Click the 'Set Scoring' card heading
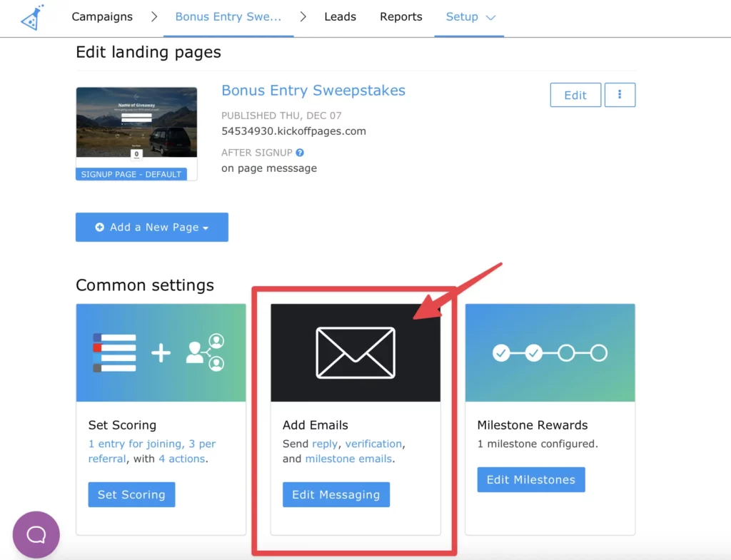The width and height of the screenshot is (731, 560). (122, 425)
